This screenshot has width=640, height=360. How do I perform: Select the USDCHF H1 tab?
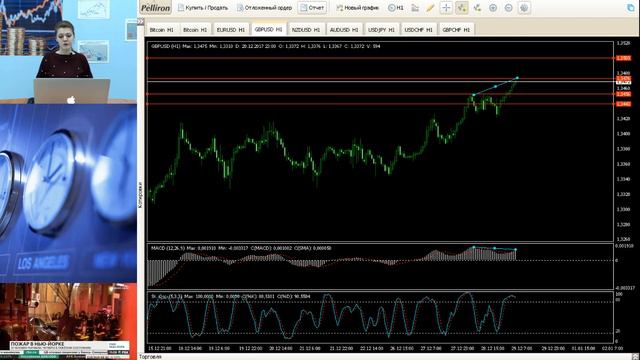tap(418, 30)
